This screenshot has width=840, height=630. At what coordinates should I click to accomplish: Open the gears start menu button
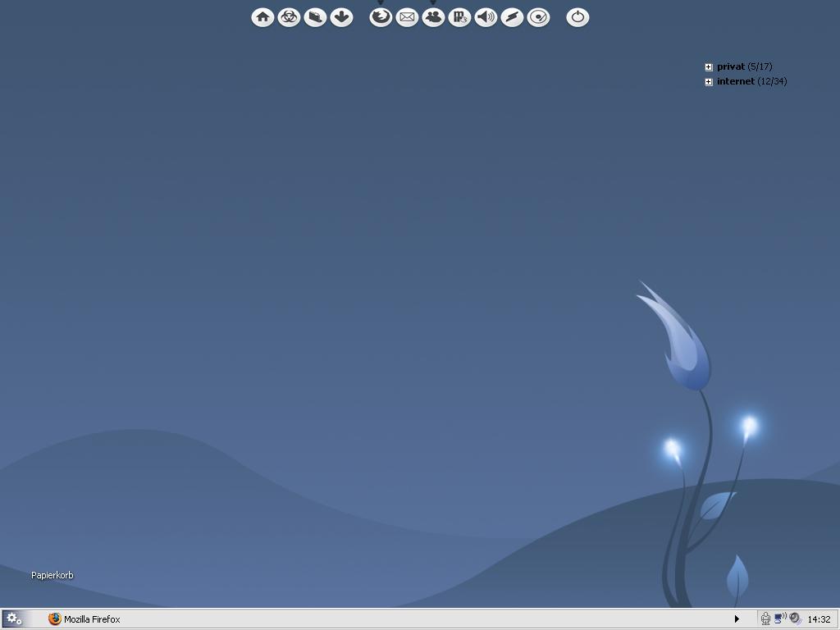tap(14, 619)
